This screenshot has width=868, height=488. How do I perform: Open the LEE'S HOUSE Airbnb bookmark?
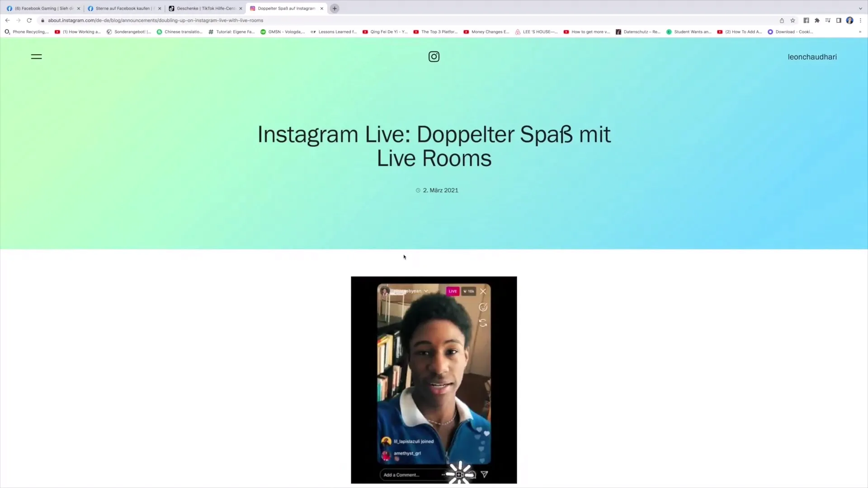pos(537,32)
